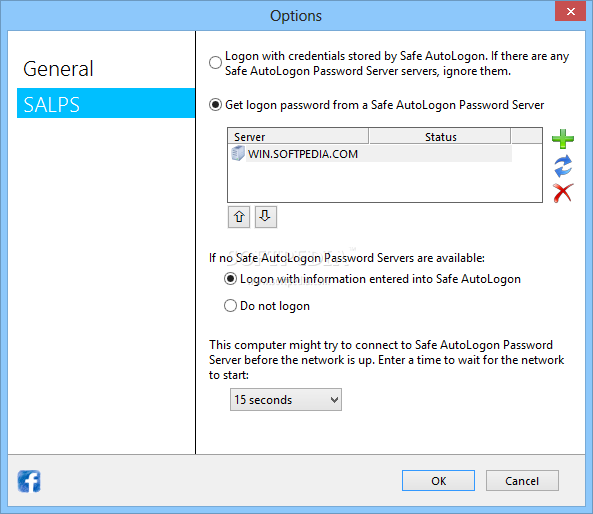
Task: Select the Do not logon option
Action: [x=230, y=306]
